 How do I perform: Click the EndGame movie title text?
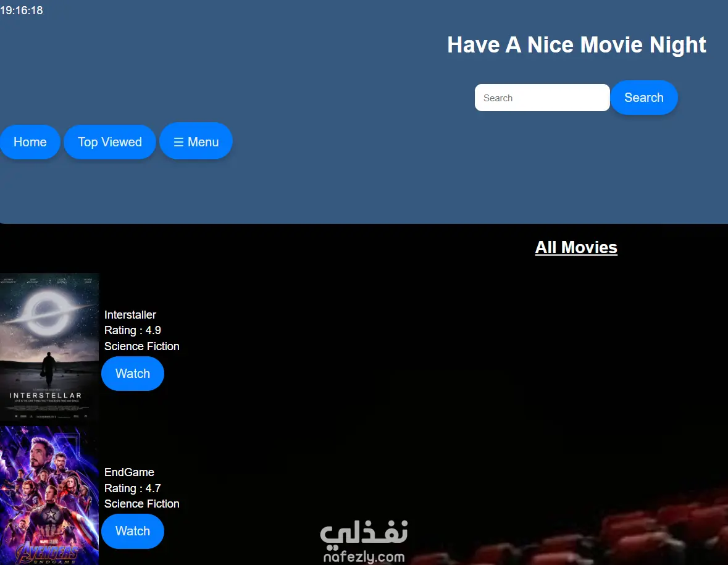point(129,472)
